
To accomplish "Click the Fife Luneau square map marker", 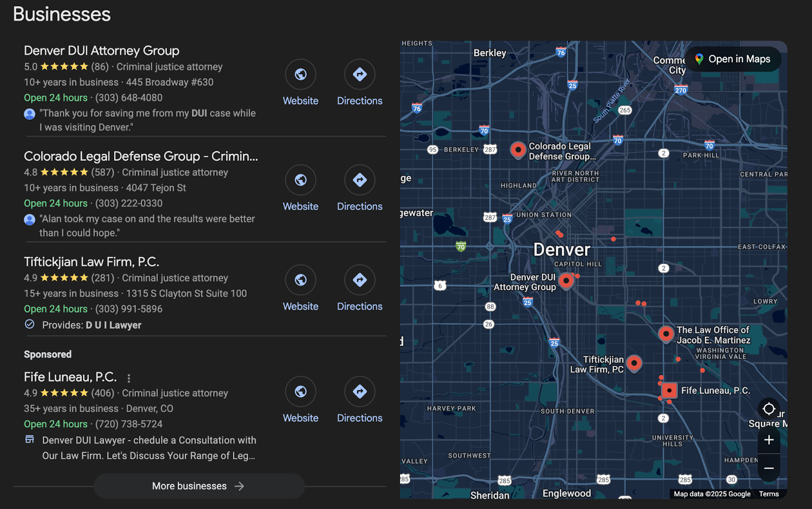I will 669,390.
